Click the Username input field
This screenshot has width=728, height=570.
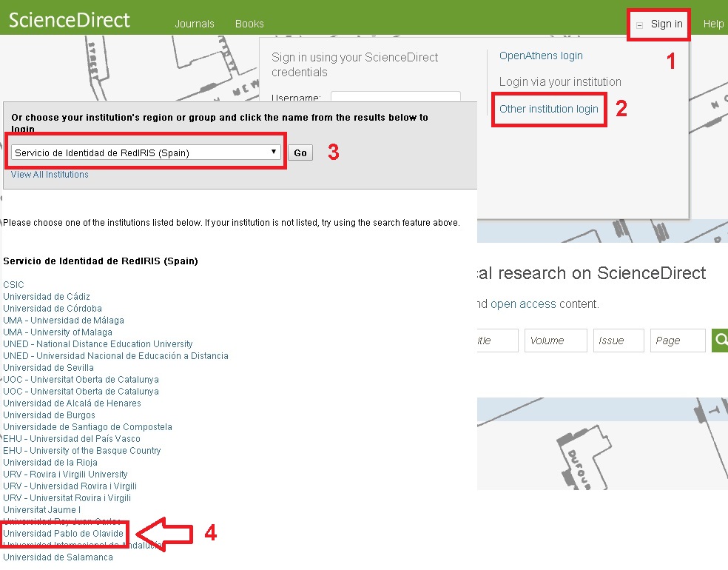click(x=396, y=96)
